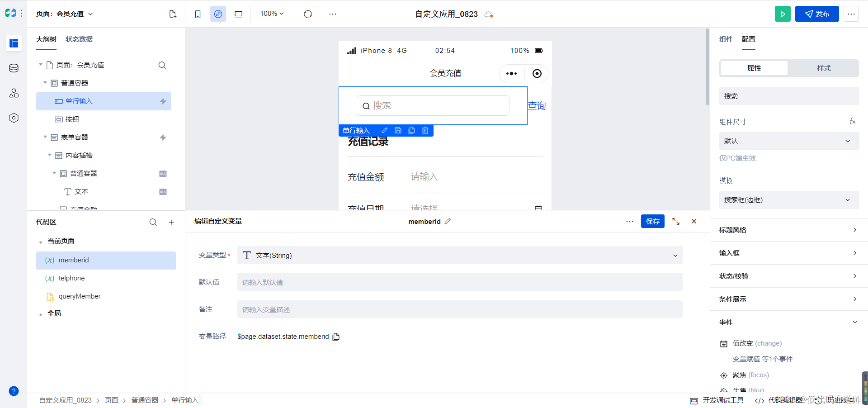Switch to the 配置 tab
868x408 pixels.
click(749, 39)
